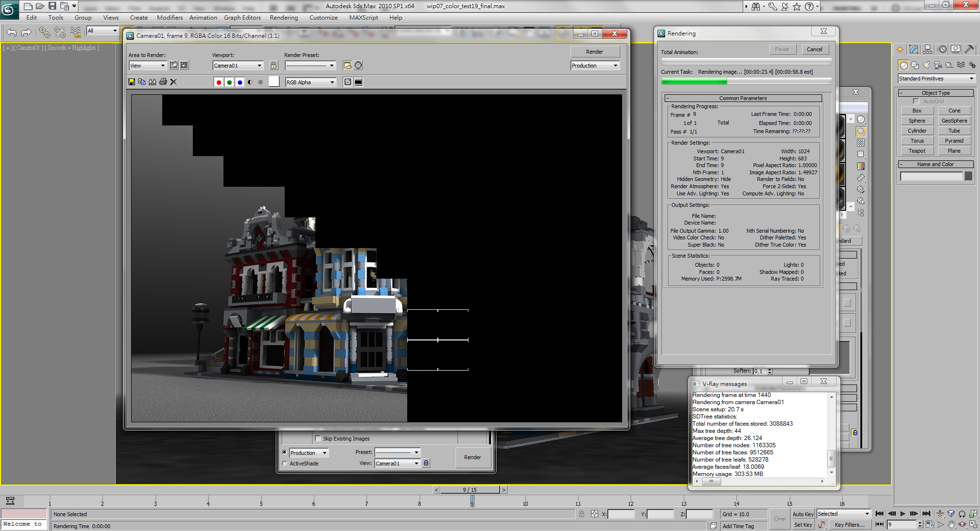Toggle the red channel display
980x531 pixels.
click(x=219, y=82)
